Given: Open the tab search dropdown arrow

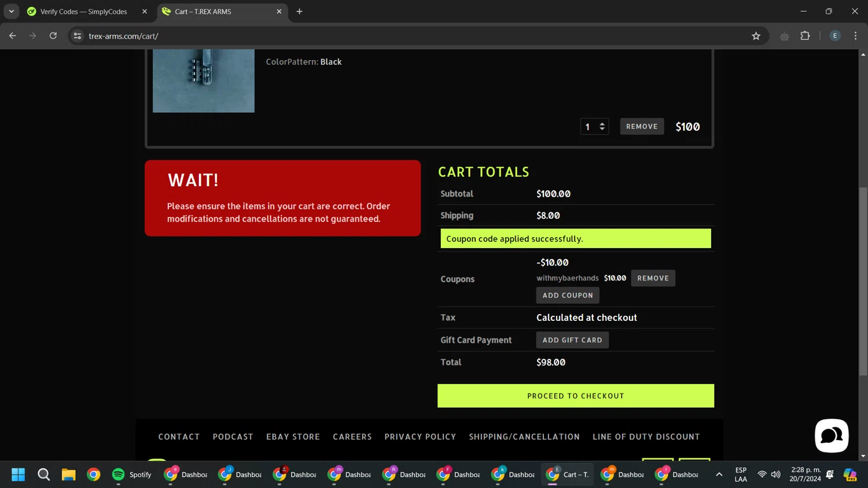Looking at the screenshot, I should tap(12, 12).
